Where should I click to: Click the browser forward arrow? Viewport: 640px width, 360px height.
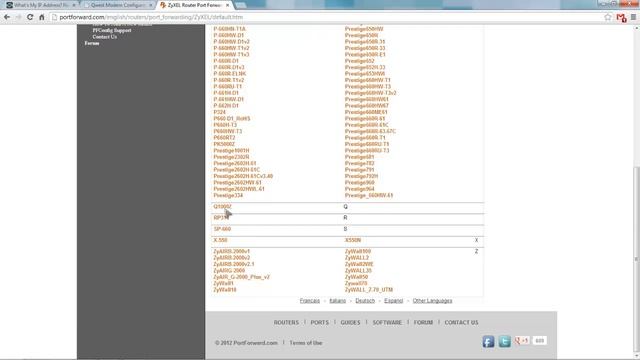18,17
